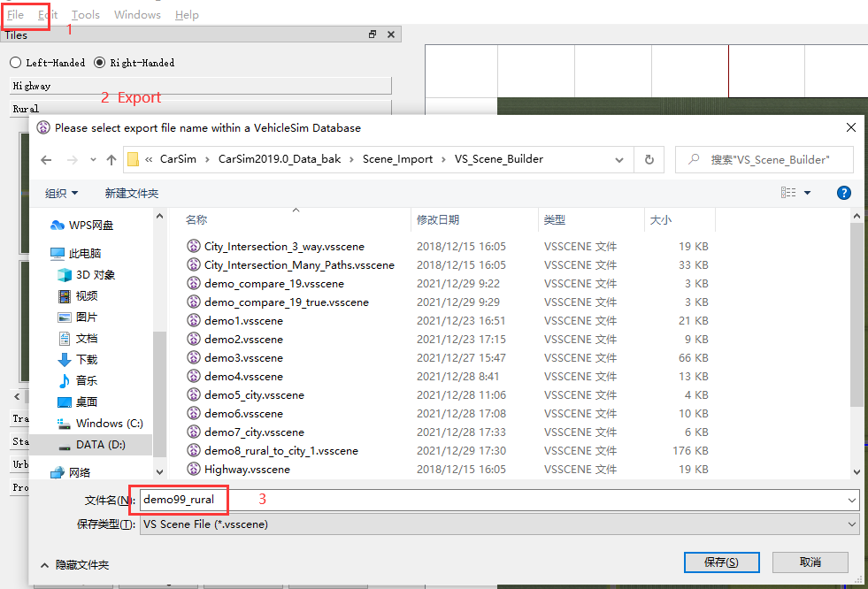Image resolution: width=868 pixels, height=589 pixels.
Task: Open the Tools menu
Action: point(86,15)
